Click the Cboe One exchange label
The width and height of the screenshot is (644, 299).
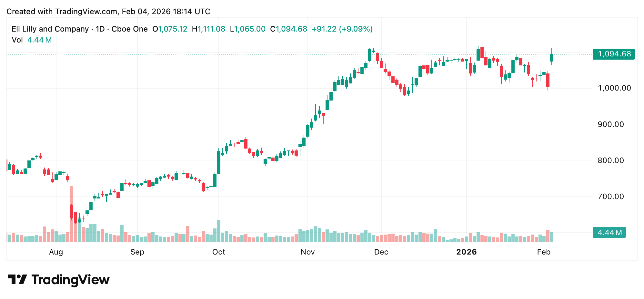tap(129, 29)
